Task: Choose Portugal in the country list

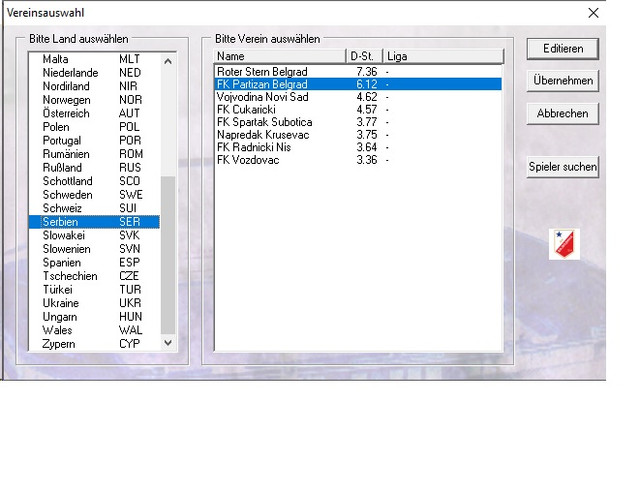Action: click(x=94, y=140)
